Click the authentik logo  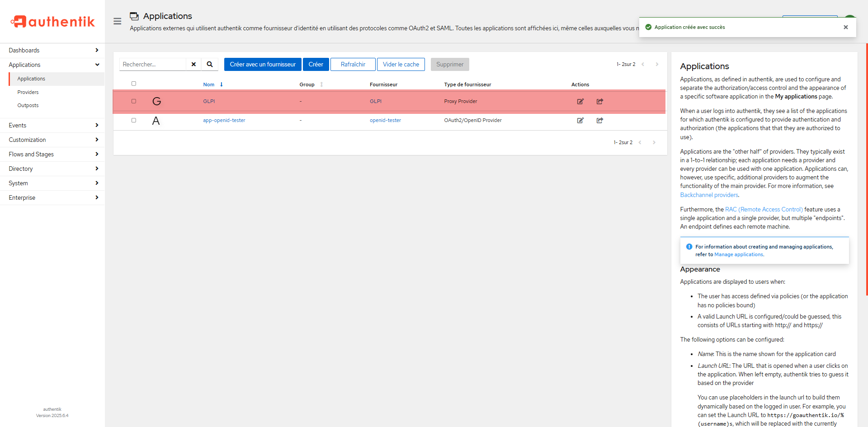pyautogui.click(x=52, y=21)
